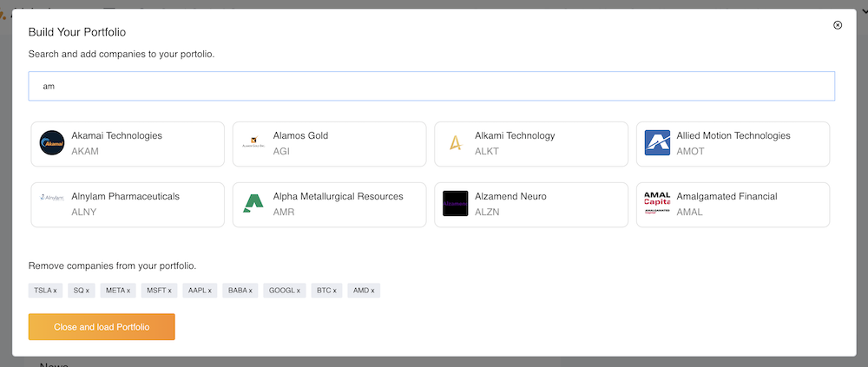Click the company search input field
This screenshot has height=367, width=868.
(431, 86)
